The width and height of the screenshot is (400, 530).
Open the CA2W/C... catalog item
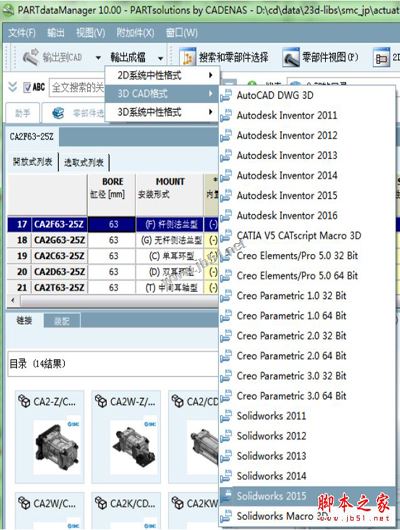tap(50, 511)
